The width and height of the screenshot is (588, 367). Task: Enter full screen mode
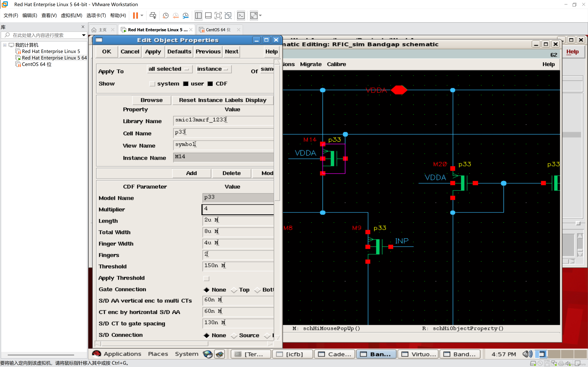(x=218, y=15)
